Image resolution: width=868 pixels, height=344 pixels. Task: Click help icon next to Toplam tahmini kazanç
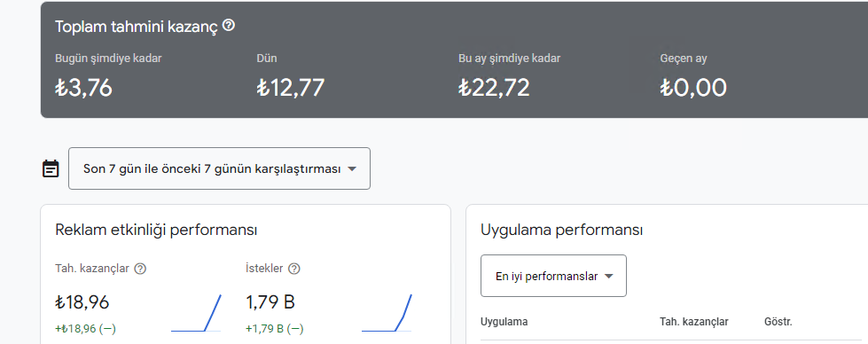229,26
